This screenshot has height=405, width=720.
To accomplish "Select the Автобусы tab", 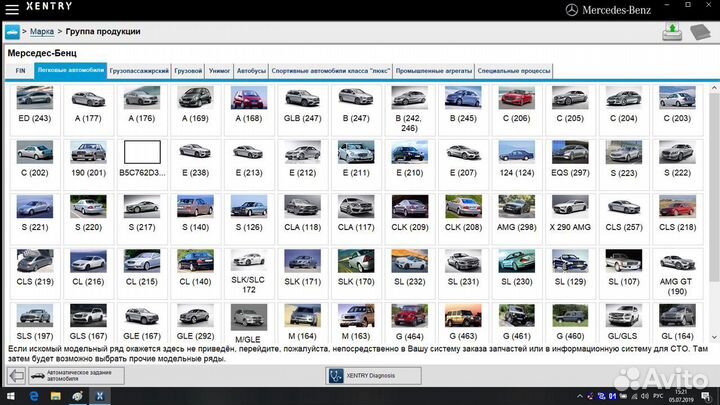I will (x=251, y=71).
